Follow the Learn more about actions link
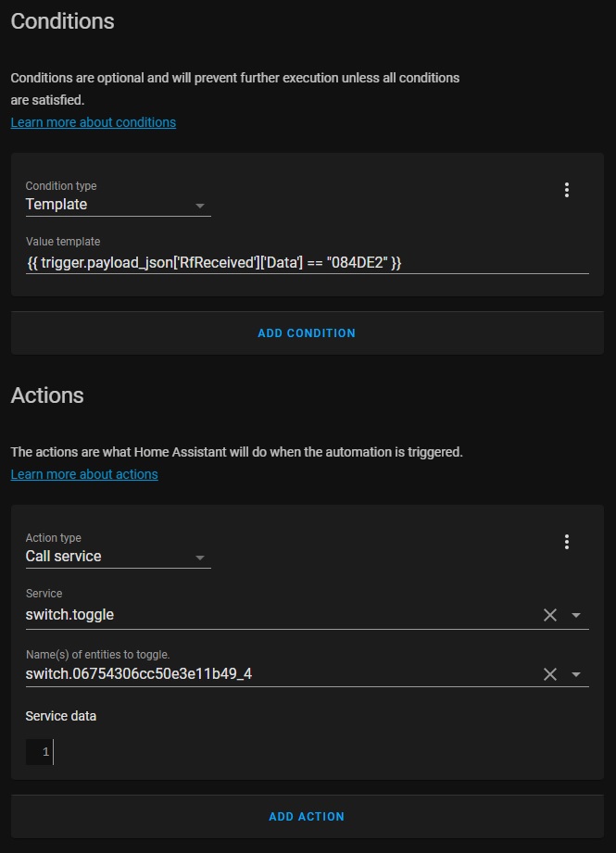This screenshot has height=853, width=616. [x=84, y=474]
